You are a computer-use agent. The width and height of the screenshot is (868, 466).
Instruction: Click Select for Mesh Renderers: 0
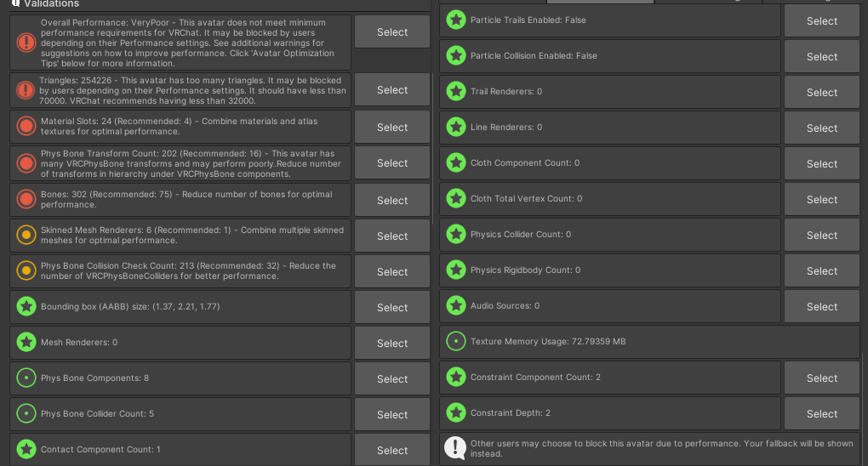pyautogui.click(x=392, y=343)
